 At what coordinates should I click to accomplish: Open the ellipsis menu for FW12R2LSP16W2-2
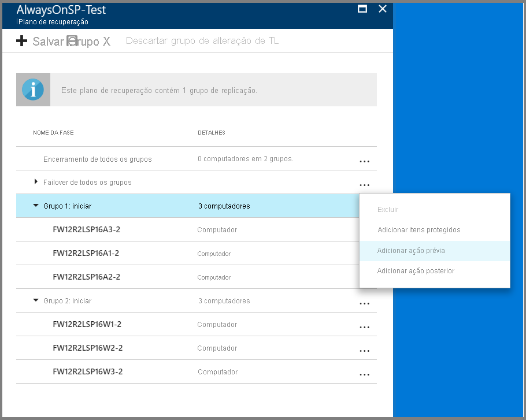coord(364,351)
